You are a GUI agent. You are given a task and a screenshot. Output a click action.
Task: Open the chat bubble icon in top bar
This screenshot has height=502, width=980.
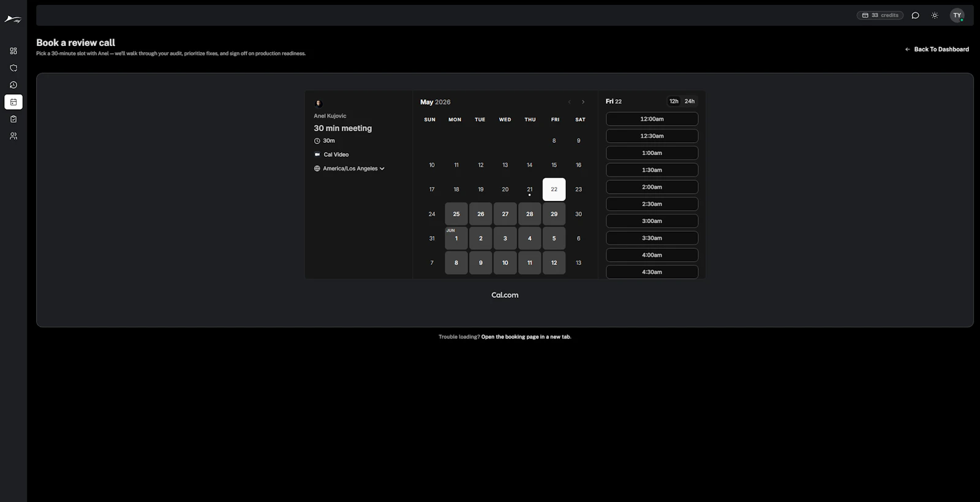[x=915, y=15]
